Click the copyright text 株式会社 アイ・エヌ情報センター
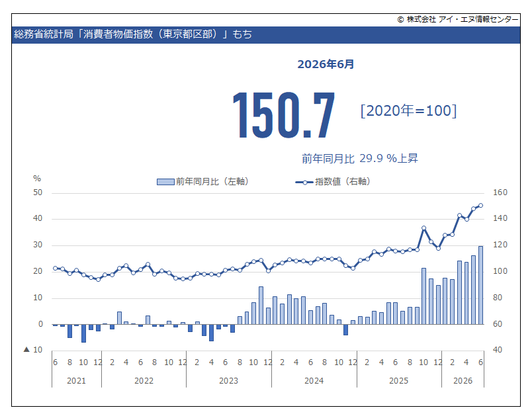The image size is (532, 420). coord(458,19)
